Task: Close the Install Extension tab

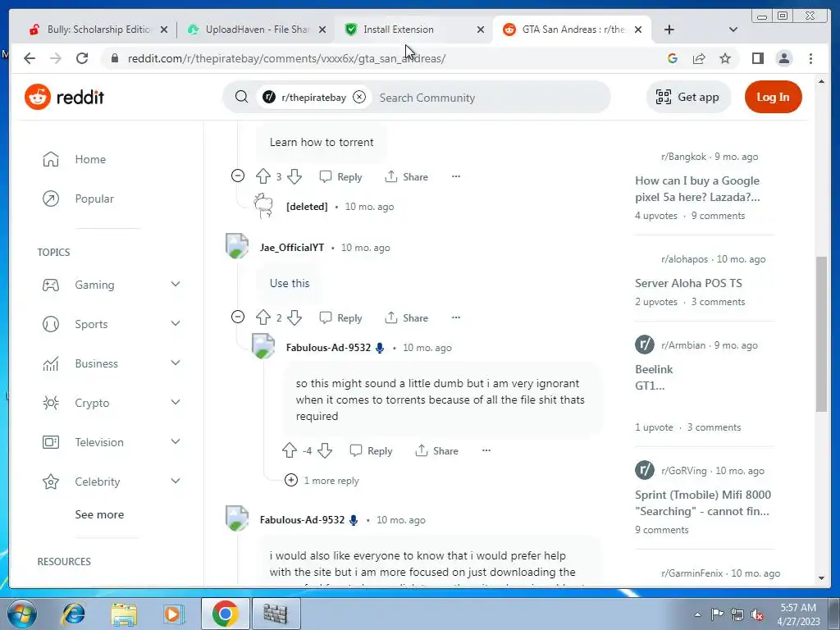Action: coord(481,30)
